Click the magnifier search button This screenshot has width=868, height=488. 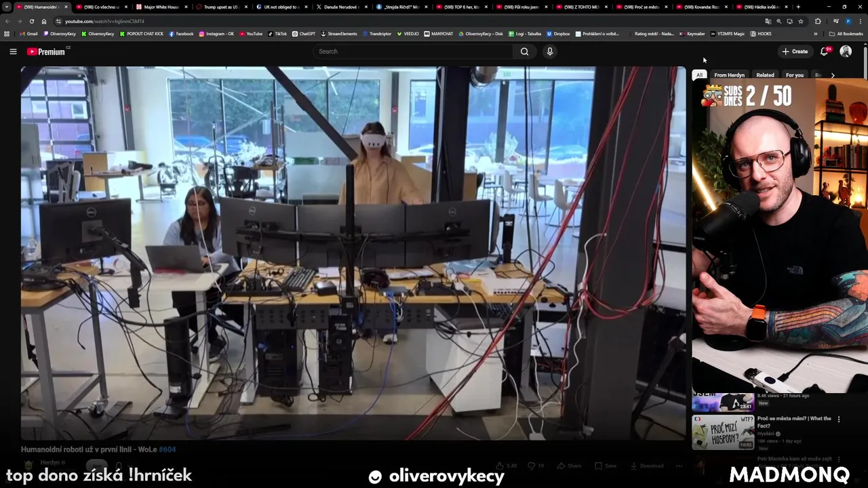click(524, 52)
